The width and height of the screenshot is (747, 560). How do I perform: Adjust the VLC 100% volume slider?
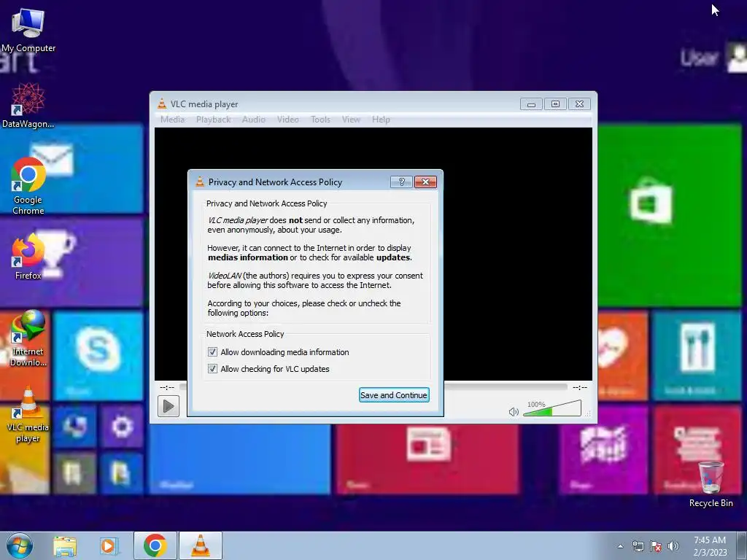tap(552, 408)
